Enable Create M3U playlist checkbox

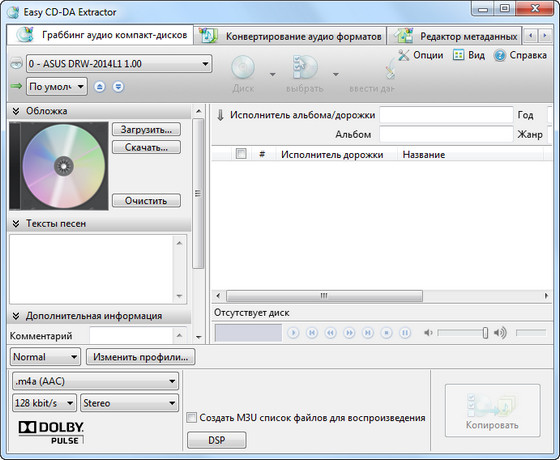point(191,418)
